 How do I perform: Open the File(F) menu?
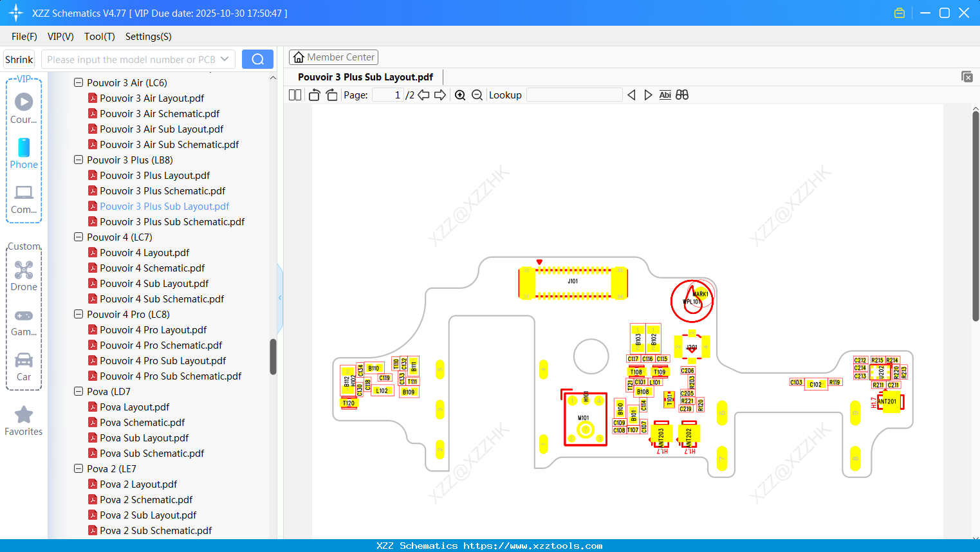(24, 37)
